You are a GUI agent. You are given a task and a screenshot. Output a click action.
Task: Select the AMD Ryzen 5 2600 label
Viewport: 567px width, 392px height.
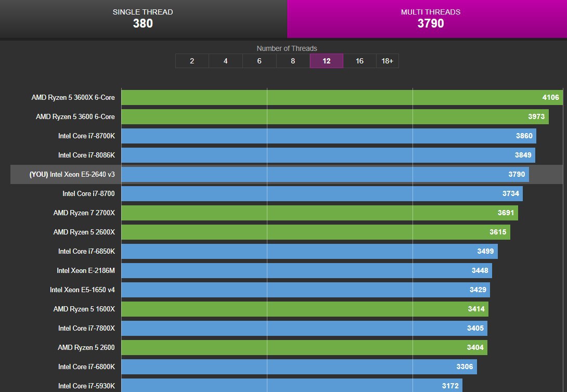86,348
